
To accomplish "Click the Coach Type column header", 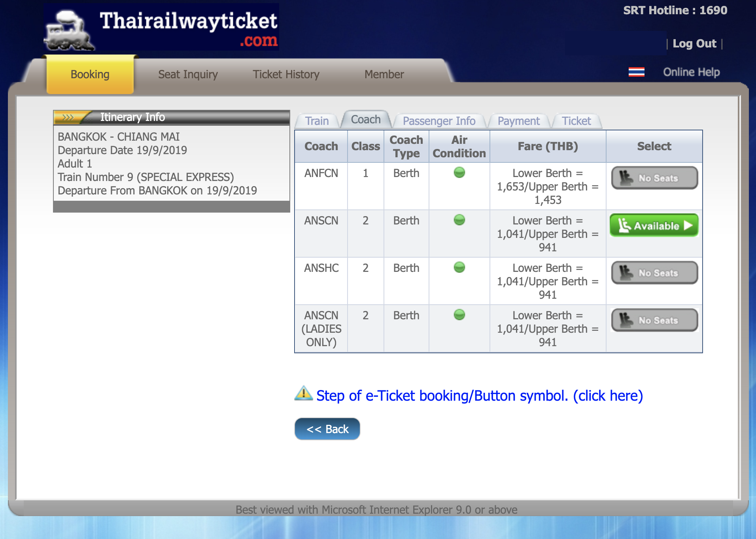I will [406, 146].
